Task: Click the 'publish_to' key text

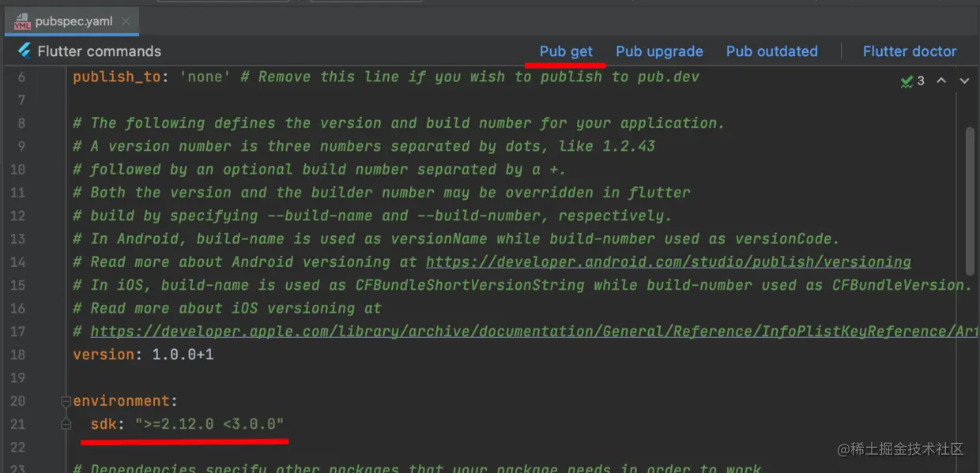Action: 117,77
